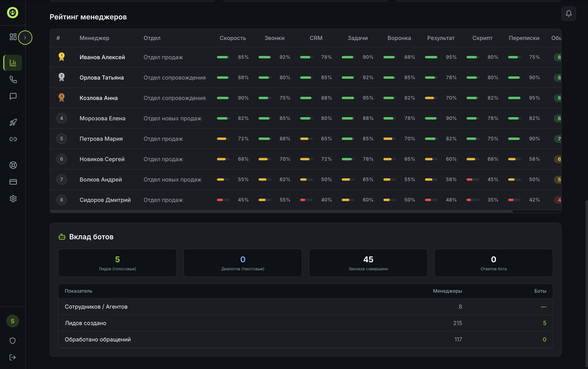The height and width of the screenshot is (369, 588).
Task: Open the notifications bell
Action: tap(568, 14)
